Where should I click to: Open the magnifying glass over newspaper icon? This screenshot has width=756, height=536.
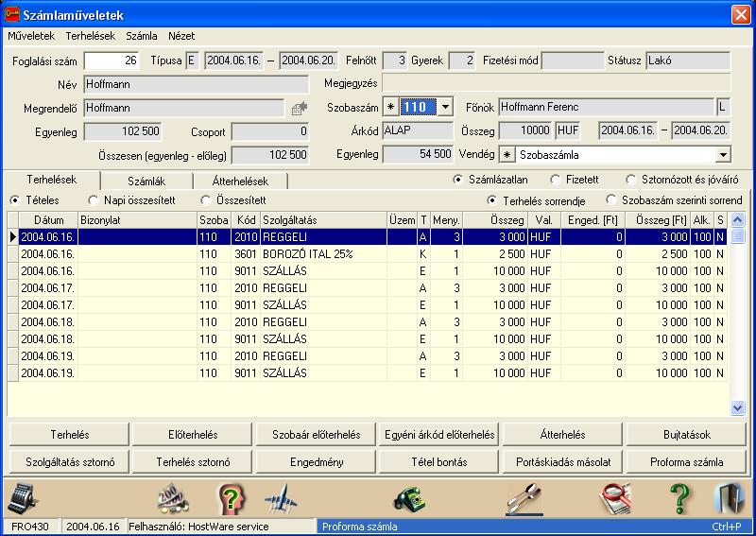tap(615, 499)
